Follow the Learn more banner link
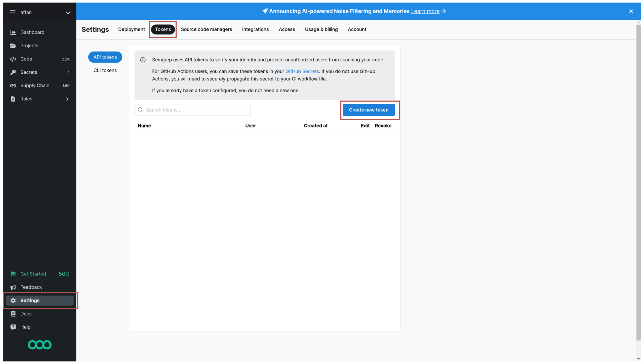Screen dimensions: 644x364 (425, 11)
